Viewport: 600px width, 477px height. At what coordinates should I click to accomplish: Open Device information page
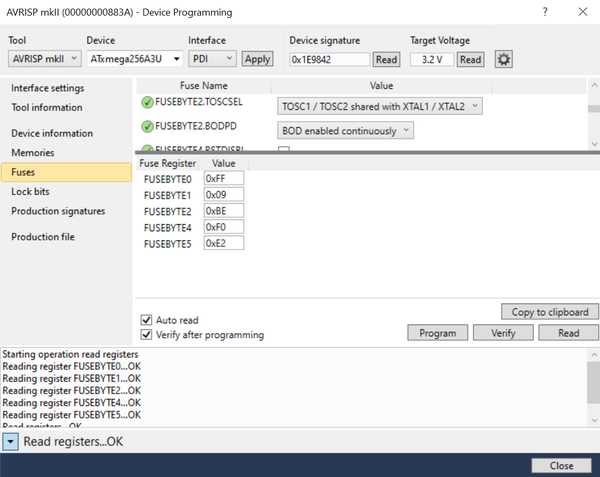52,133
